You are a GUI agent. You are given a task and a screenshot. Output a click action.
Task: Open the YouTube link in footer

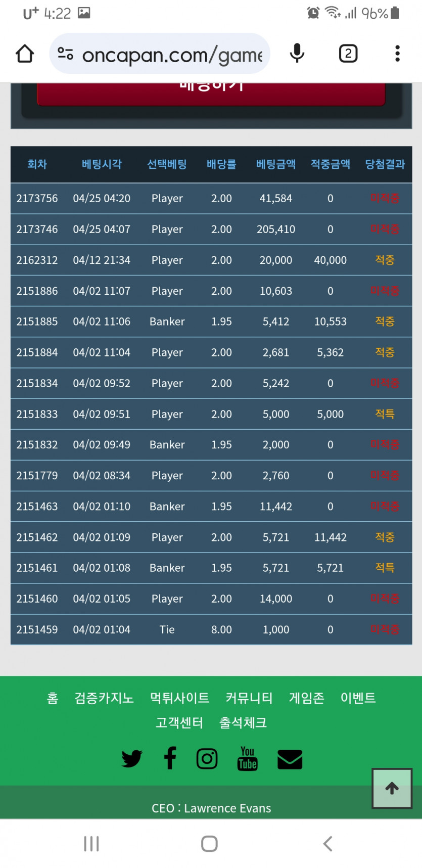pyautogui.click(x=247, y=758)
